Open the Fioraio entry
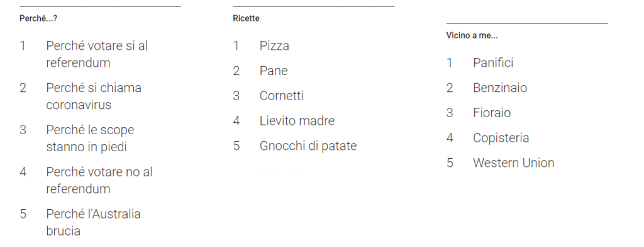 point(492,113)
